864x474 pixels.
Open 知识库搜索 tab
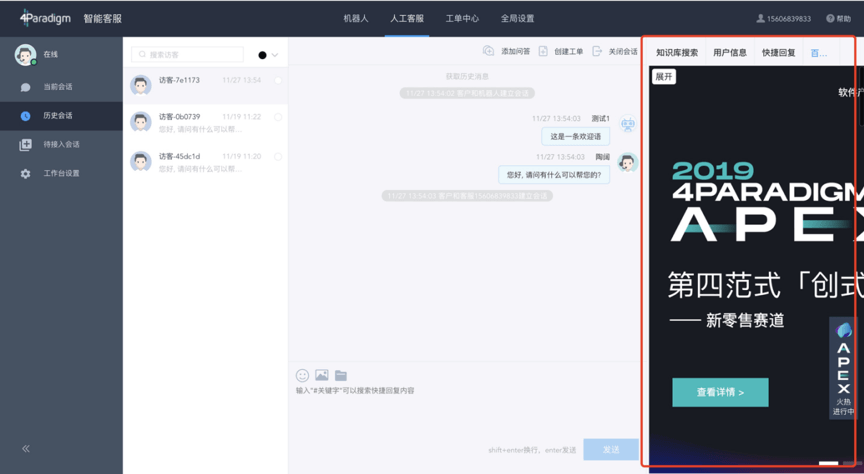pos(677,53)
